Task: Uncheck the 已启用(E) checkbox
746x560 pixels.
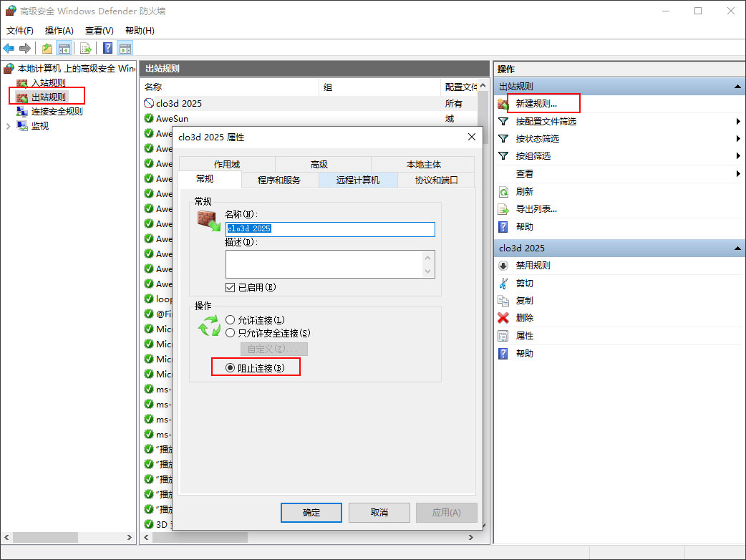Action: click(x=231, y=287)
